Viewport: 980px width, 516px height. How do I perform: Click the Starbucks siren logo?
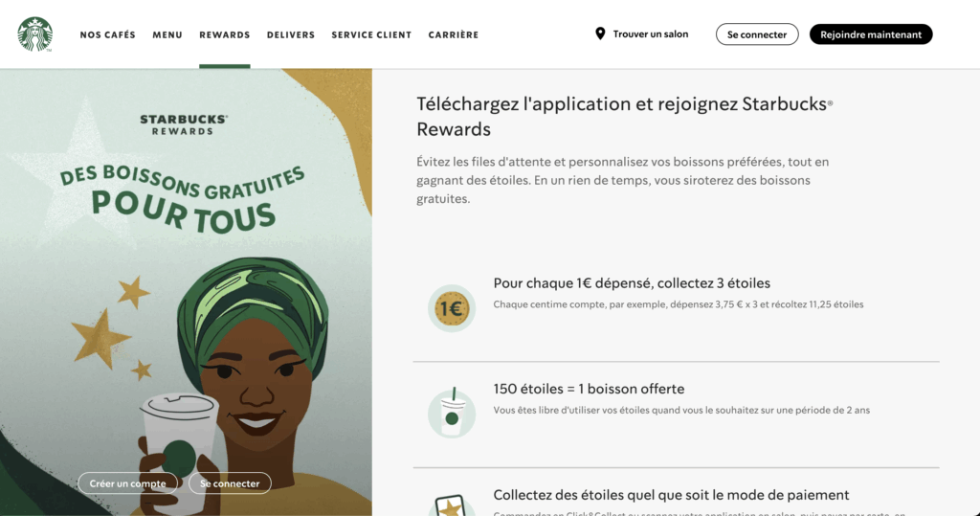click(x=35, y=34)
